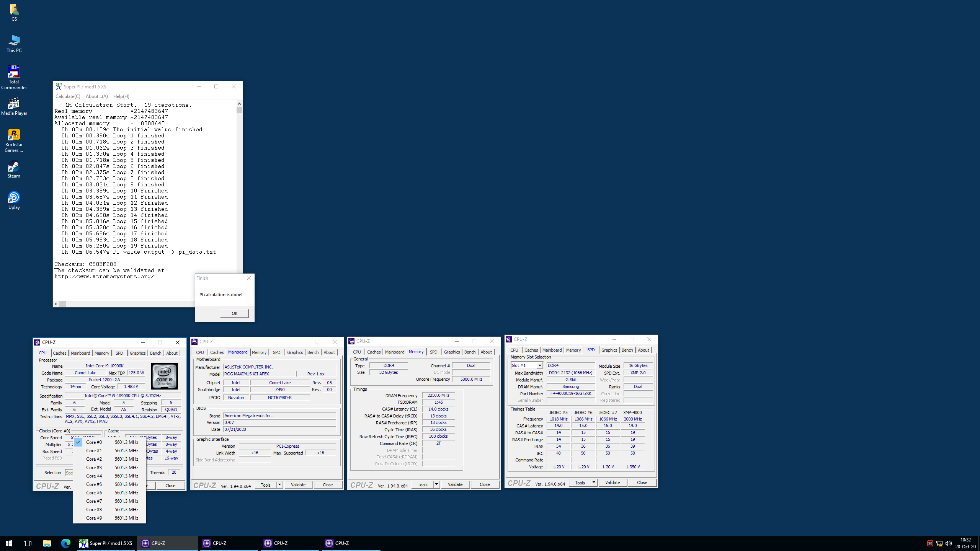Launch Rockstar Games launcher icon
This screenshot has height=551, width=980.
[x=14, y=140]
